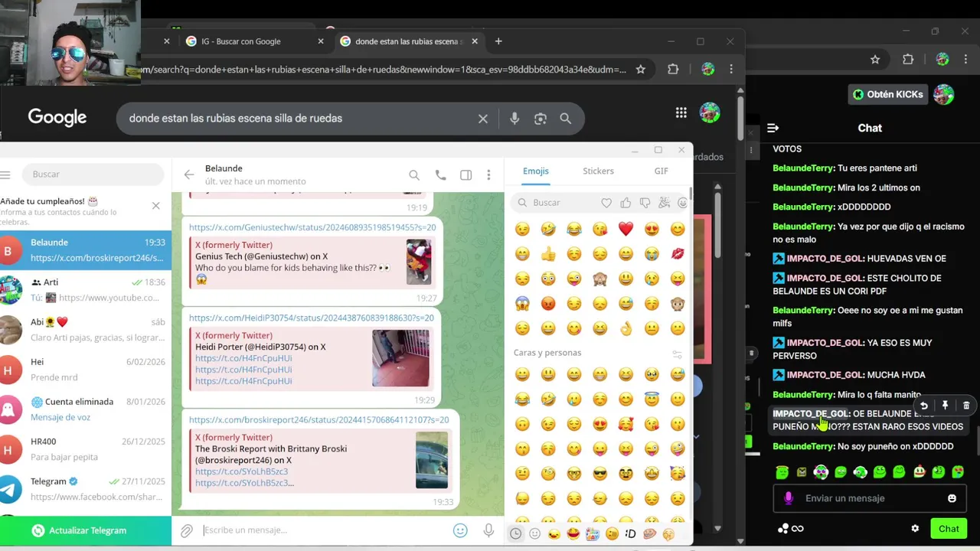Screen dimensions: 980x551
Task: Delete the hovered Kick chat message
Action: pyautogui.click(x=966, y=406)
